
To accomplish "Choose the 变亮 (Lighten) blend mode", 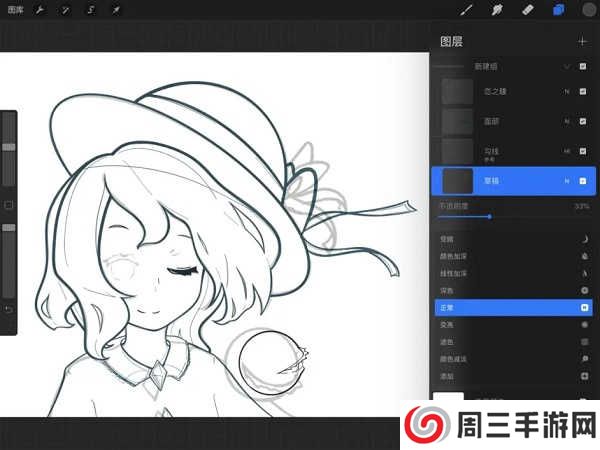I will (x=514, y=325).
